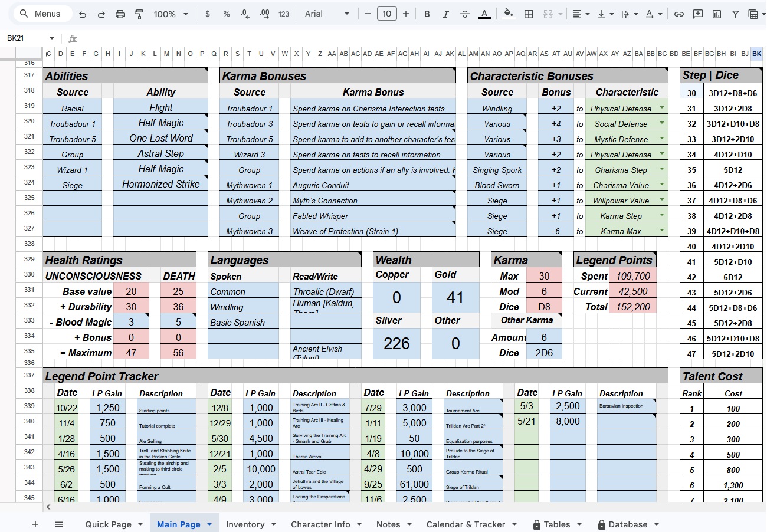
Task: Toggle bold formatting
Action: click(x=427, y=14)
